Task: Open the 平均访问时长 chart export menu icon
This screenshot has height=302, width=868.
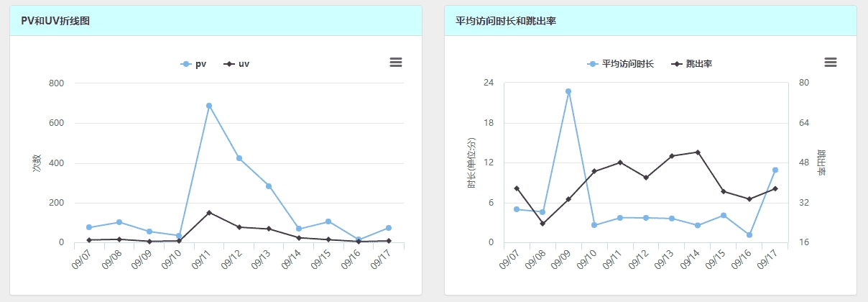Action: click(x=831, y=63)
